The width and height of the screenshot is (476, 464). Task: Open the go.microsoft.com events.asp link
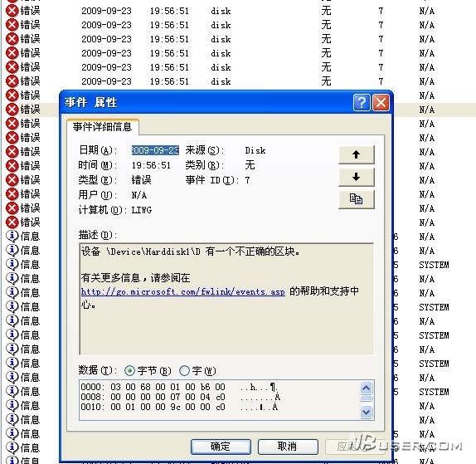coord(183,292)
